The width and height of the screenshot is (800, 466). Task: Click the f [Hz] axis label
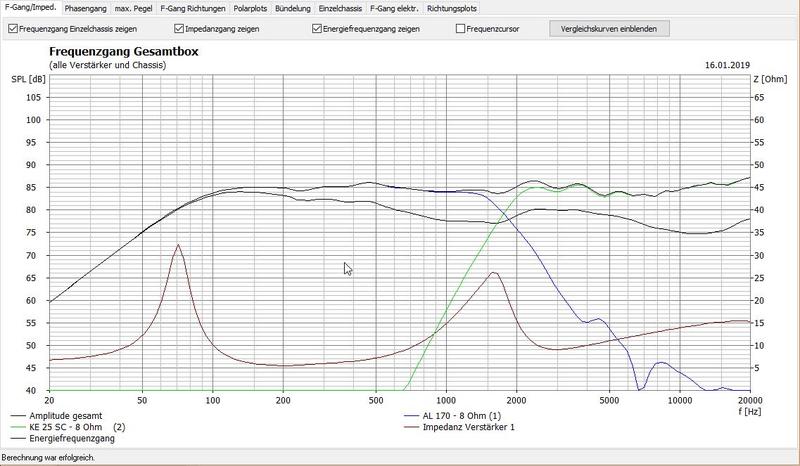pos(749,411)
